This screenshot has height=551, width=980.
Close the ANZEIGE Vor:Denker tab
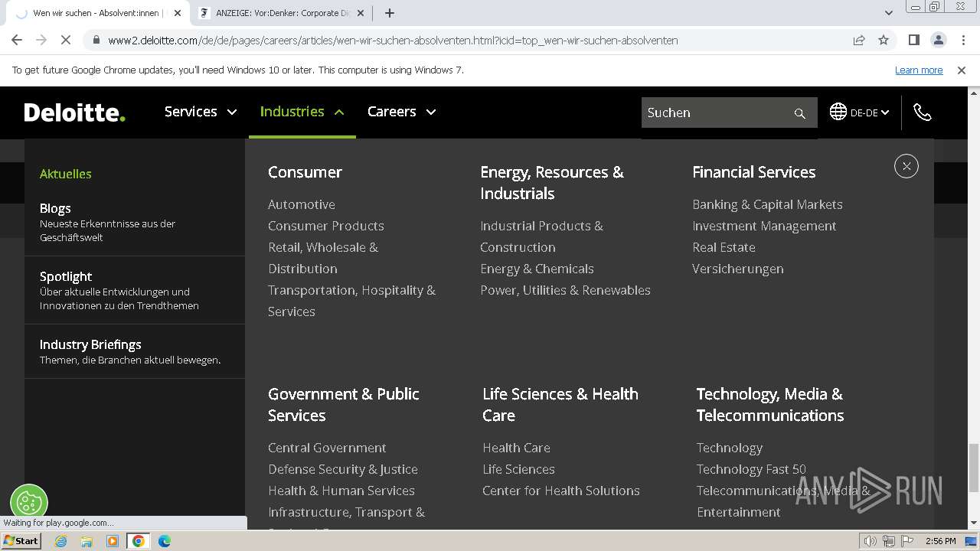(x=361, y=13)
